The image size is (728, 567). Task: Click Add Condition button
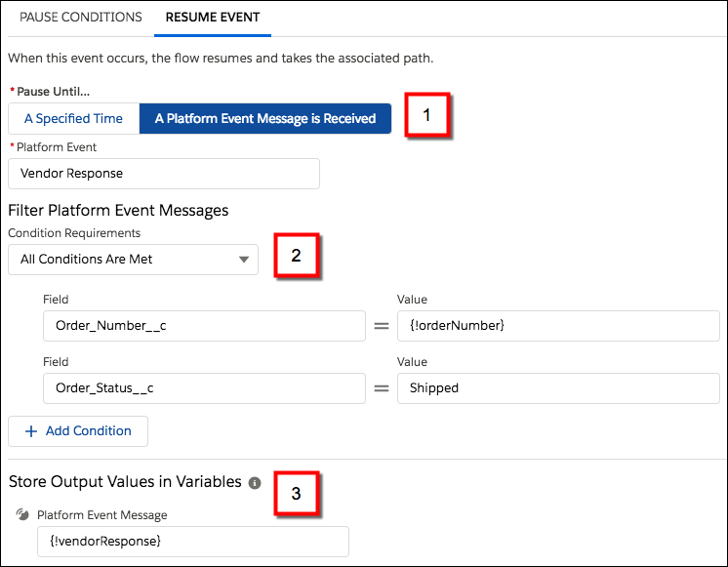[x=78, y=431]
